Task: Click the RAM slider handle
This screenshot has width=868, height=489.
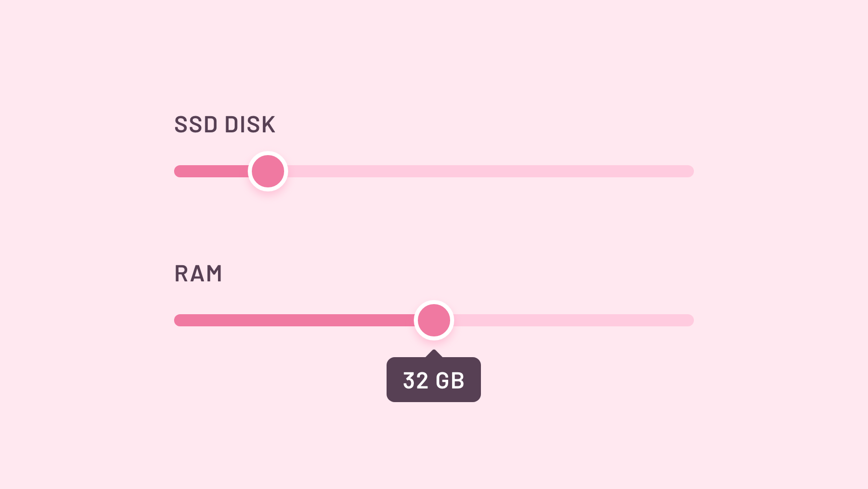Action: 434,320
